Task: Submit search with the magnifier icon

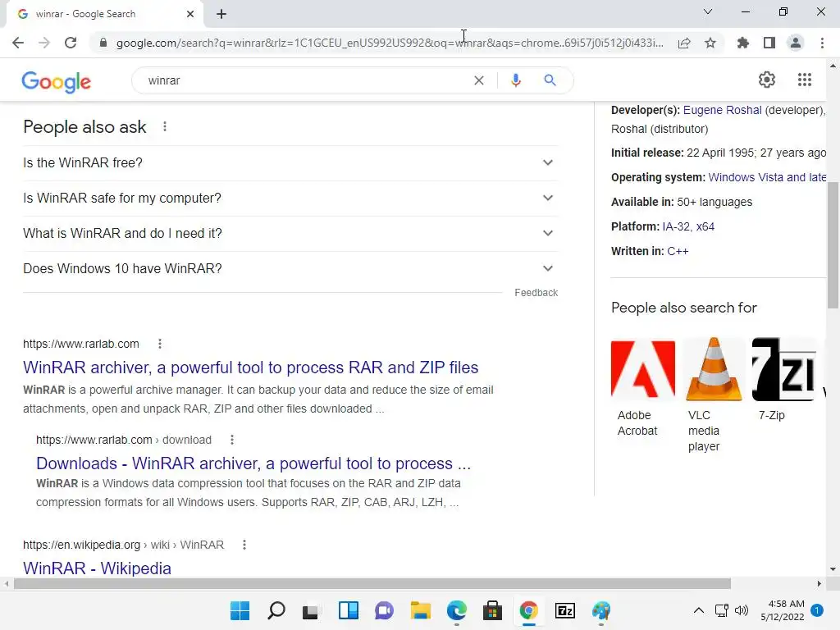Action: (550, 80)
